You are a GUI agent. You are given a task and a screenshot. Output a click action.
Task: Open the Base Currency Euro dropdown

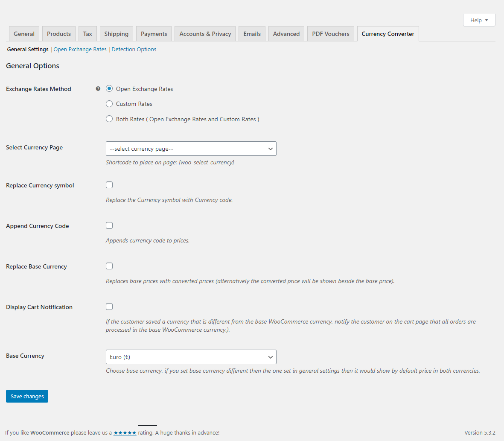(191, 357)
